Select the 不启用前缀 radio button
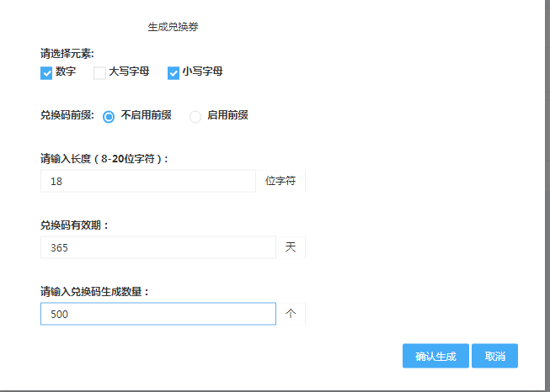This screenshot has width=550, height=392. tap(109, 117)
